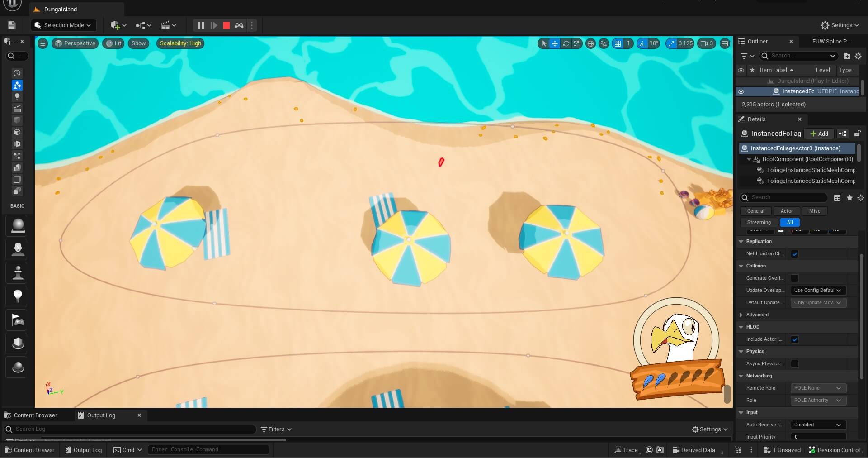Image resolution: width=868 pixels, height=458 pixels.
Task: Select the rotate gizmo tool in viewport
Action: click(566, 43)
